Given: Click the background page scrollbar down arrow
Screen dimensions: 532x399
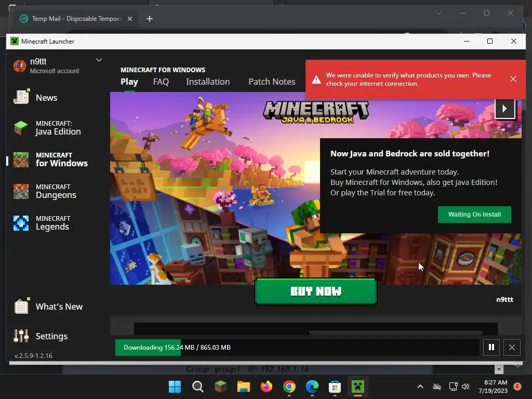Looking at the screenshot, I should [x=499, y=369].
